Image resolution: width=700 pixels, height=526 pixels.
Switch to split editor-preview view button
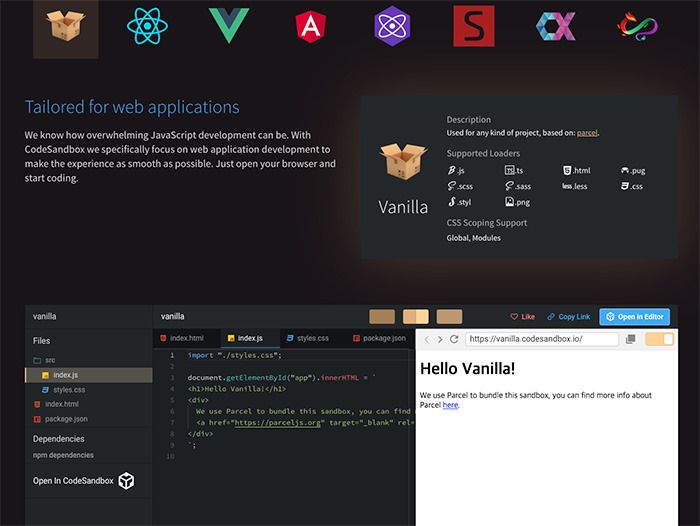[x=416, y=317]
